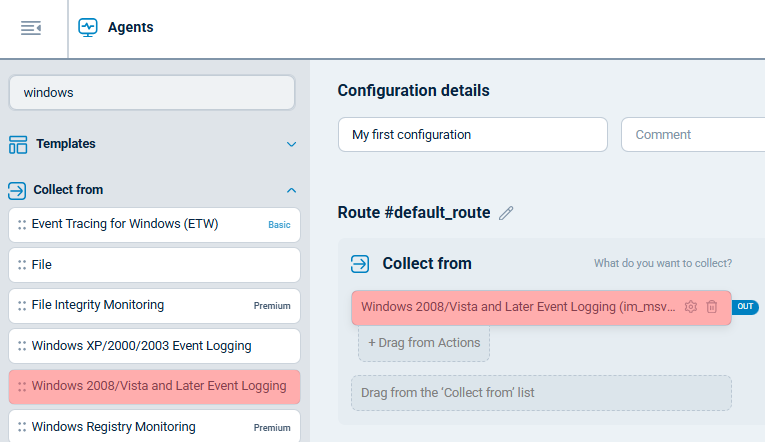Click the highlighted Windows 2008/Vista list item

pos(158,386)
